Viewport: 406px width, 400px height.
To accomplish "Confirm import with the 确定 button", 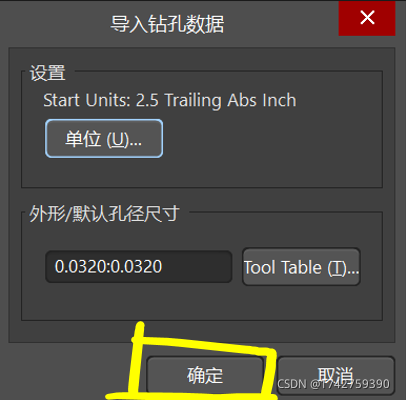I will coord(205,375).
